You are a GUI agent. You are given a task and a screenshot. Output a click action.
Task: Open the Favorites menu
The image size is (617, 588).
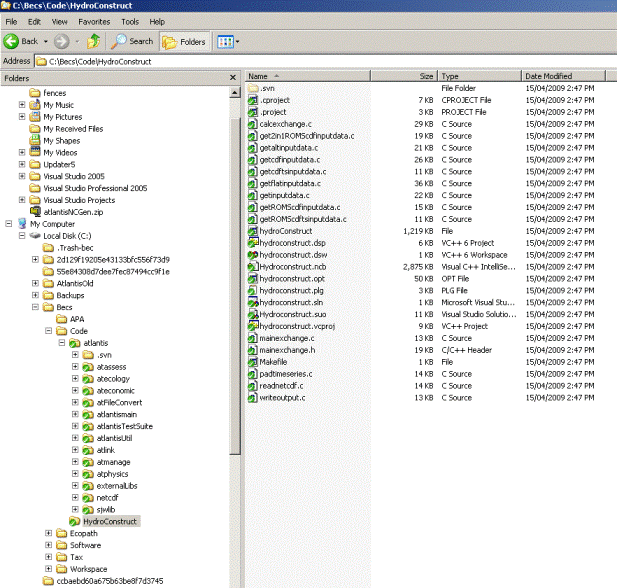[x=94, y=21]
